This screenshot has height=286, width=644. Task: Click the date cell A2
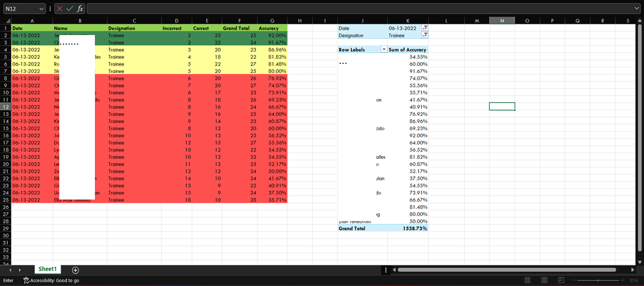click(32, 36)
